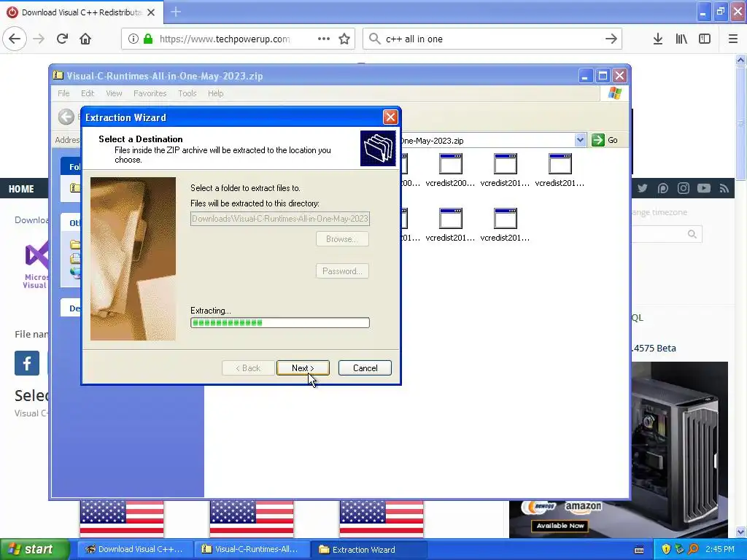Image resolution: width=747 pixels, height=560 pixels.
Task: Switch to Visual-C-Runtimes-All taskbar item
Action: pos(251,549)
